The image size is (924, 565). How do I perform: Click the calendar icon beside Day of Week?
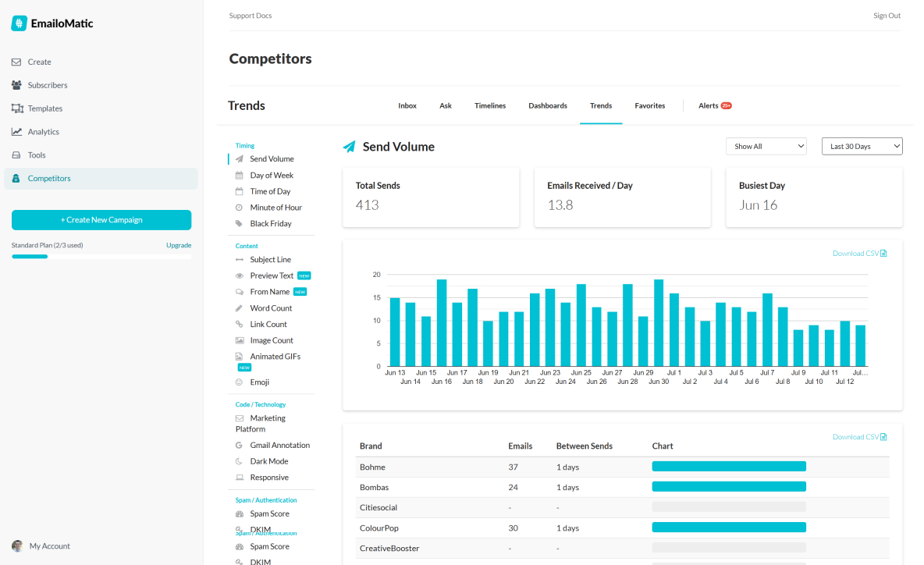coord(240,175)
